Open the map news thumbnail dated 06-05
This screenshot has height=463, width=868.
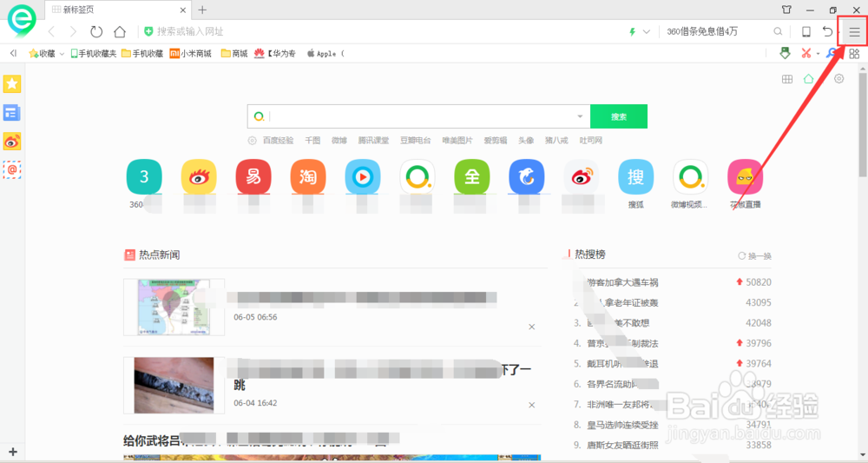click(174, 307)
